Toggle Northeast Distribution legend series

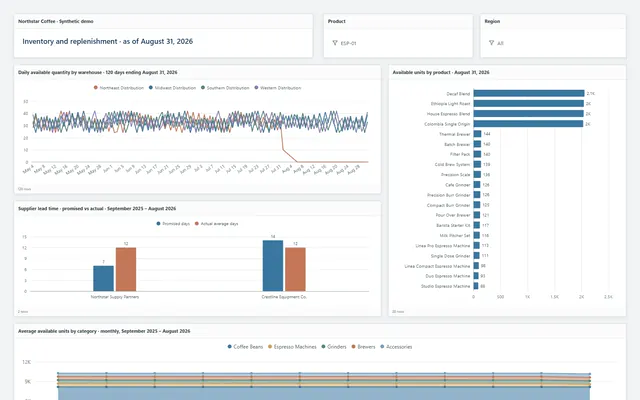(119, 88)
